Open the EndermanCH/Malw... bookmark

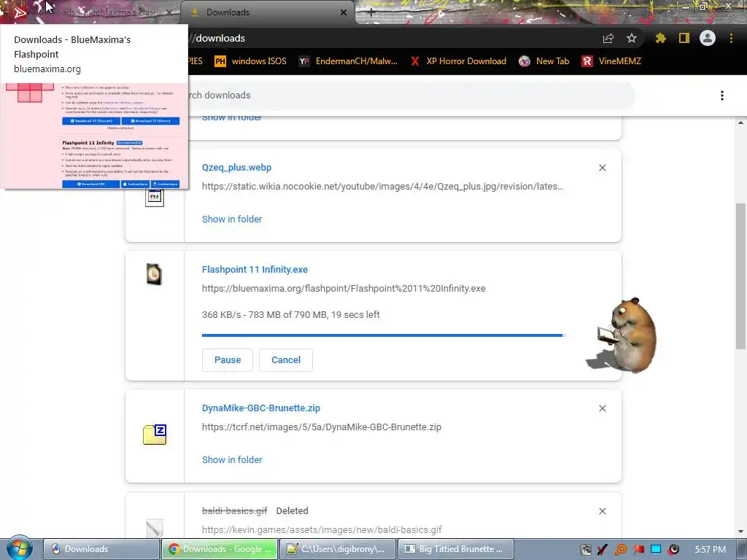point(348,61)
